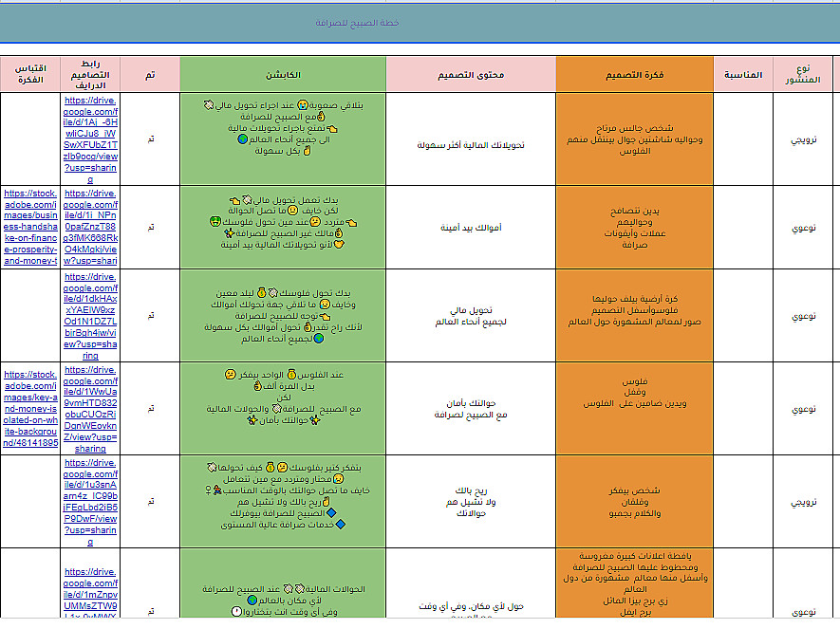
Task: Click تم in the ريح بالك row
Action: (150, 502)
